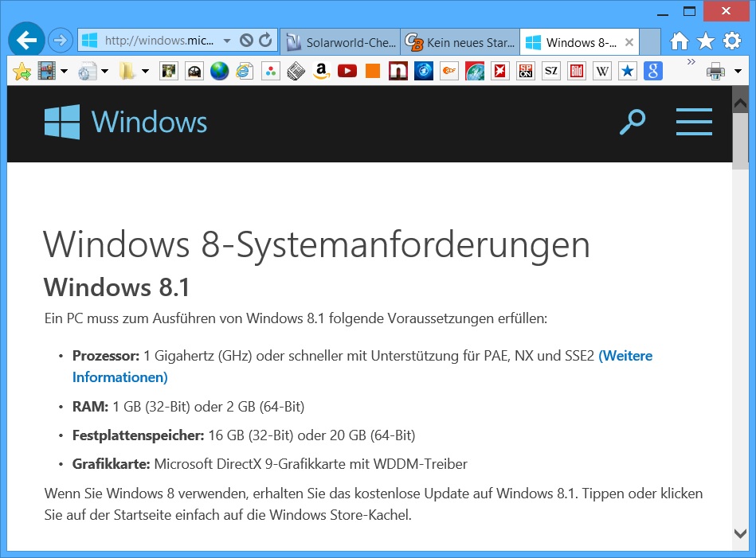The height and width of the screenshot is (558, 756).
Task: Open the SZ favorite icon
Action: point(551,72)
